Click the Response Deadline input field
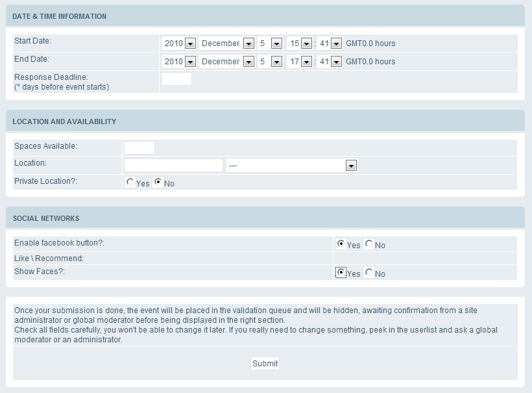The height and width of the screenshot is (393, 532). point(176,79)
